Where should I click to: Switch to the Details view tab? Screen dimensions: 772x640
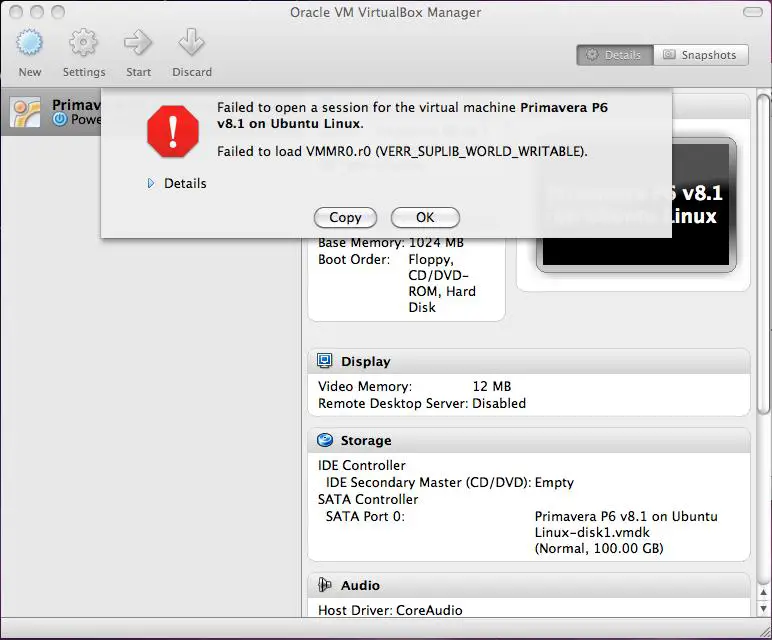(x=615, y=55)
